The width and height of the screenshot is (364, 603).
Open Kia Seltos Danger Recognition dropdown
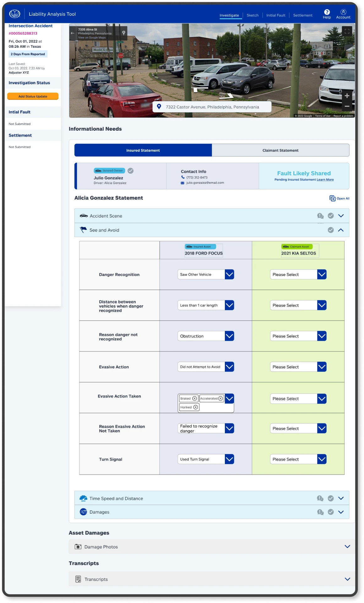[x=298, y=274]
